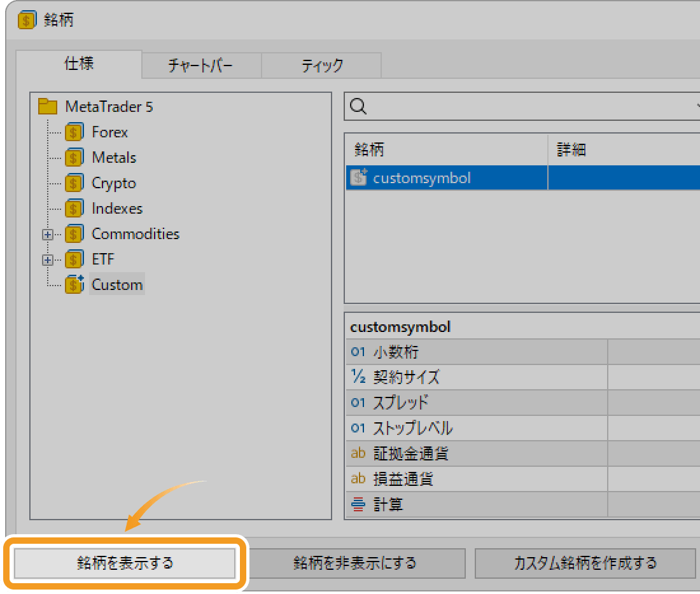The image size is (700, 594).
Task: Select the Custom tree label
Action: point(117,284)
